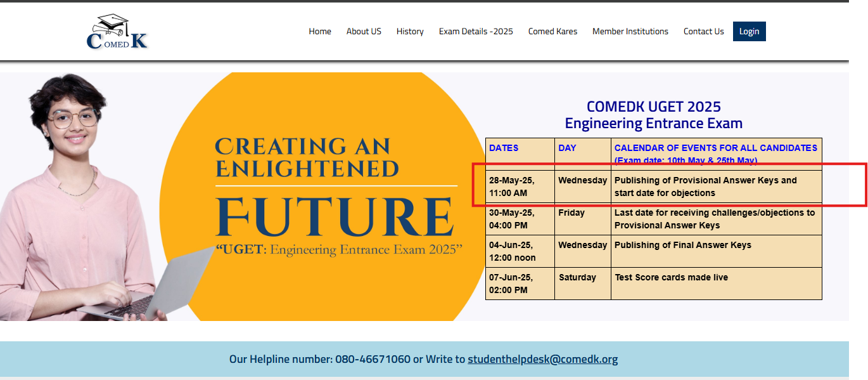Viewport: 868px width, 380px height.
Task: Click the DAY column header
Action: click(583, 154)
